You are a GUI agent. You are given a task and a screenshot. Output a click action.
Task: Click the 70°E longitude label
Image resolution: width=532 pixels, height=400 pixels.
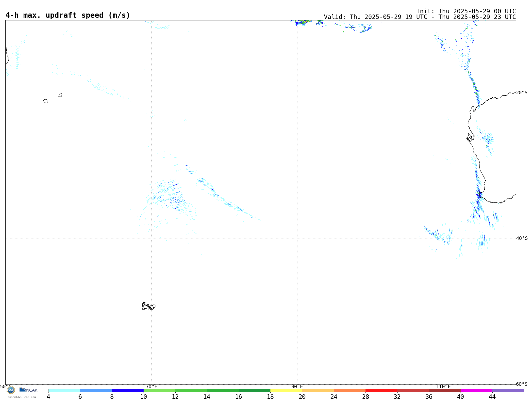coord(151,387)
